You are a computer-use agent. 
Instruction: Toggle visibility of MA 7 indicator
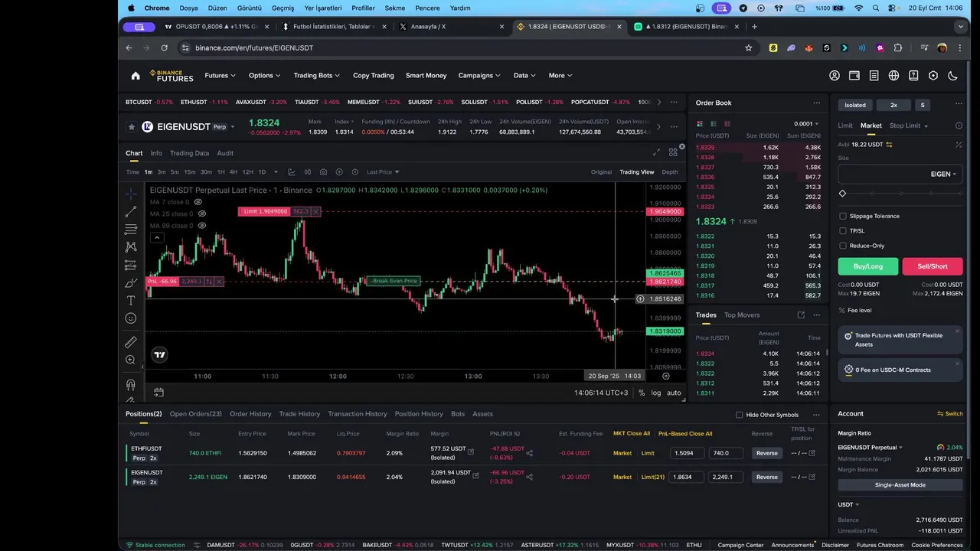click(x=198, y=202)
